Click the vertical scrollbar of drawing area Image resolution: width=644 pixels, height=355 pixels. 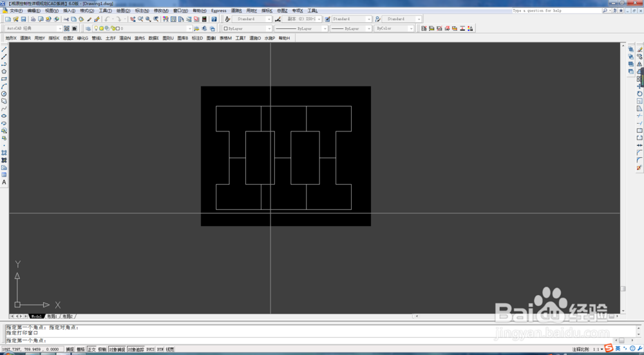click(x=623, y=178)
